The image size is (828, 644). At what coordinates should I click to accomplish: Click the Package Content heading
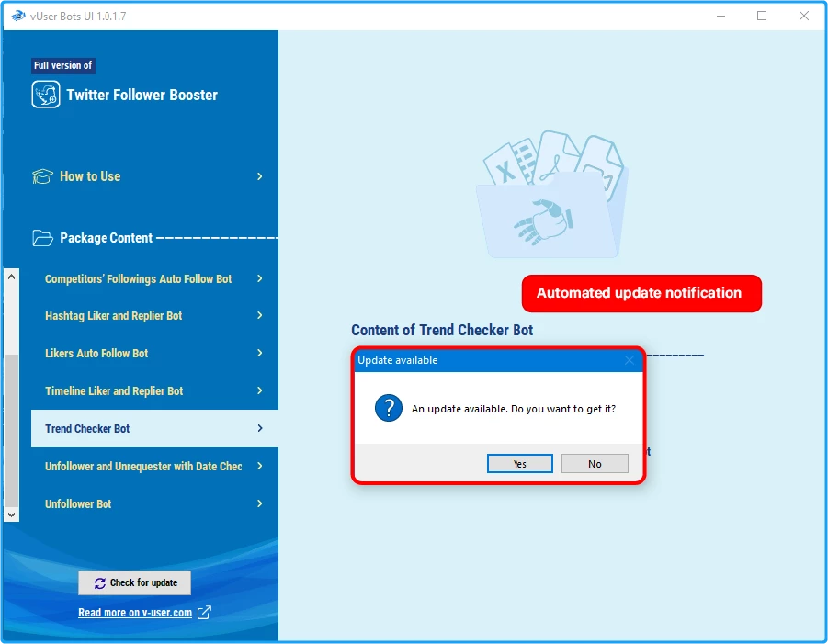coord(106,238)
